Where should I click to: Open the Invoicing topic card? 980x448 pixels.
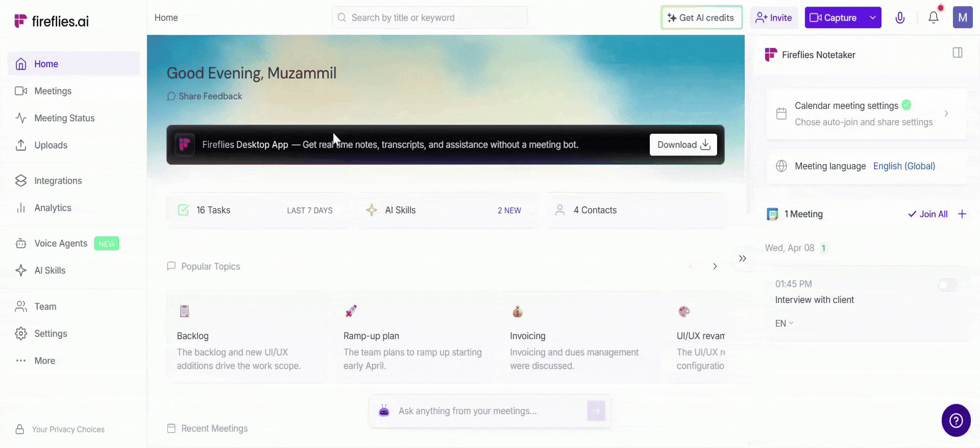pyautogui.click(x=580, y=338)
